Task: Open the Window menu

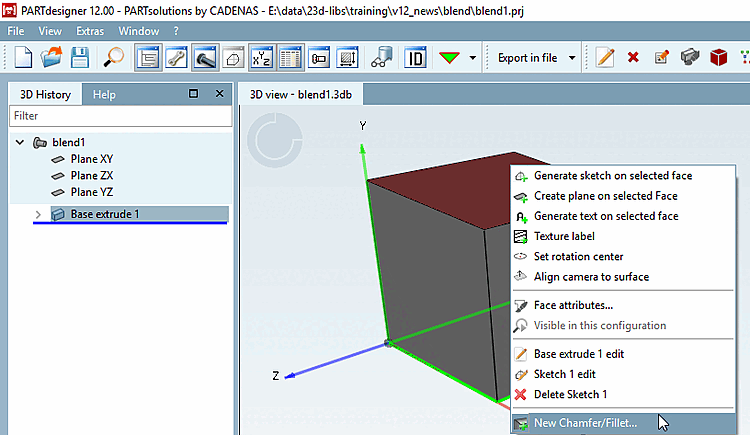Action: click(139, 31)
